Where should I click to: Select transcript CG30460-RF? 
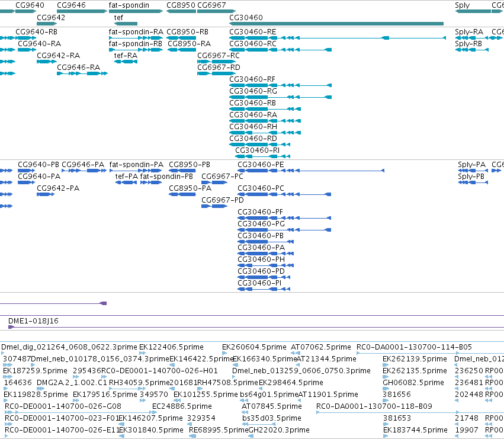point(252,79)
